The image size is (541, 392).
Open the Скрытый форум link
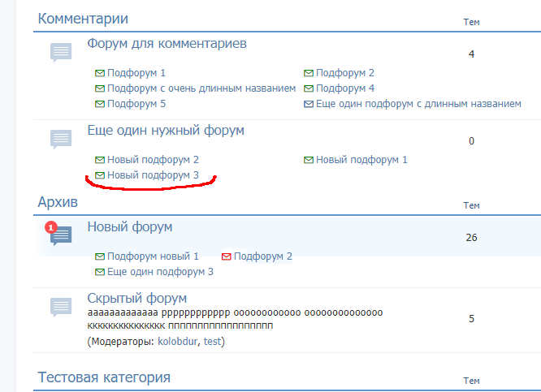(137, 298)
